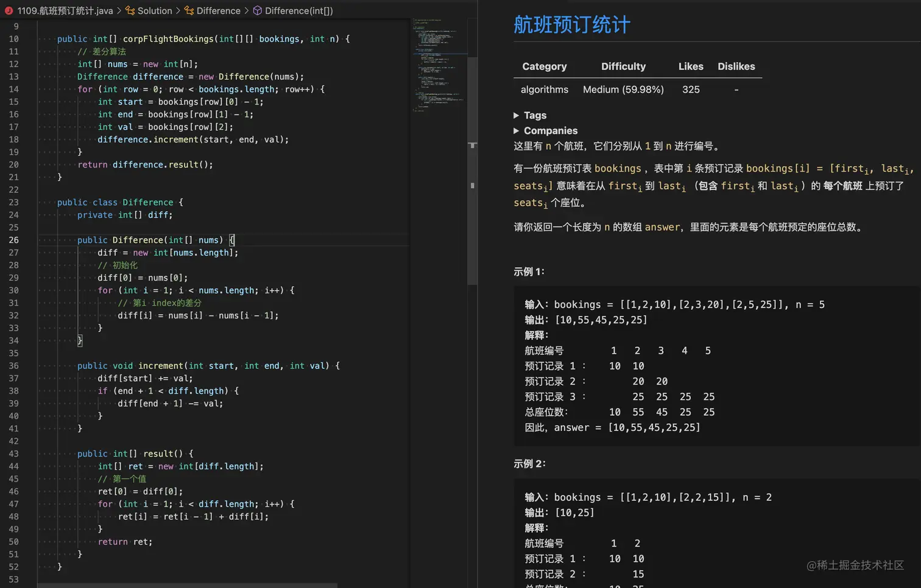Click the 'int end = bookings[row][1] - 1;' line
The image size is (921, 588).
click(175, 114)
